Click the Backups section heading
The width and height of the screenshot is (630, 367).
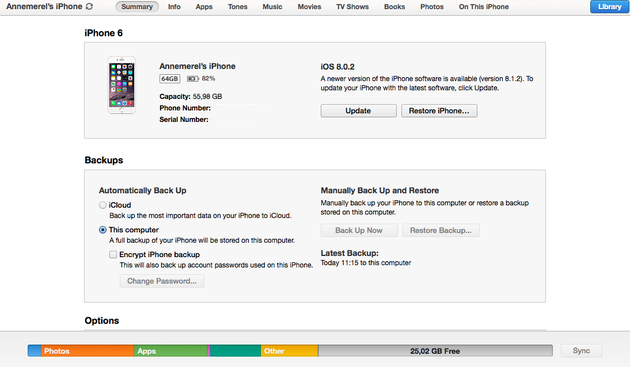coord(104,160)
